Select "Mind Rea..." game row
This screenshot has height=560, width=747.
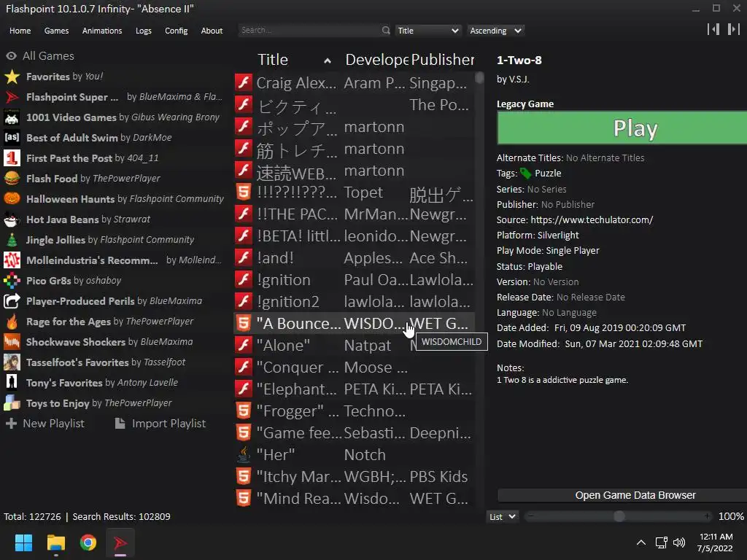[355, 499]
